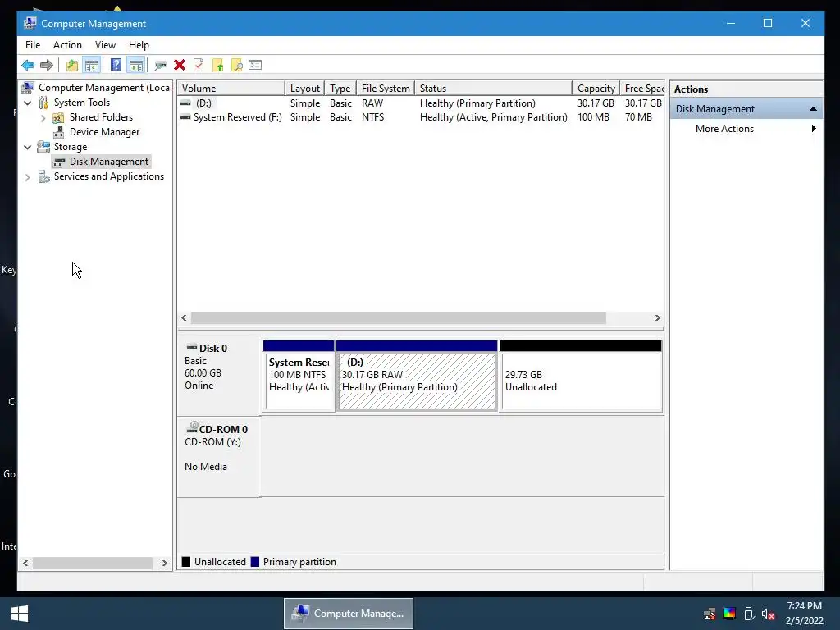This screenshot has width=840, height=630.
Task: Select the System Reserved (F:) volume row
Action: point(421,116)
